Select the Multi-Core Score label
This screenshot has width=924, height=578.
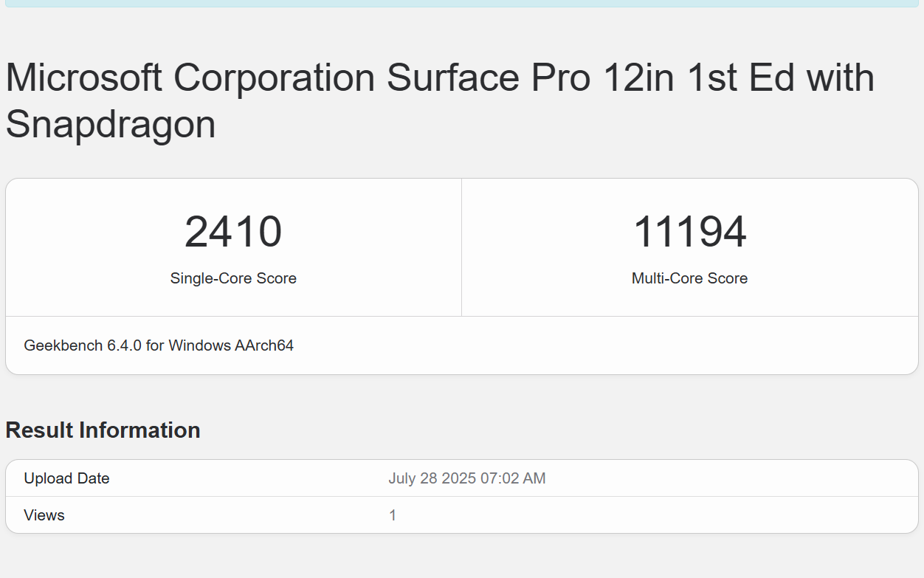(689, 278)
